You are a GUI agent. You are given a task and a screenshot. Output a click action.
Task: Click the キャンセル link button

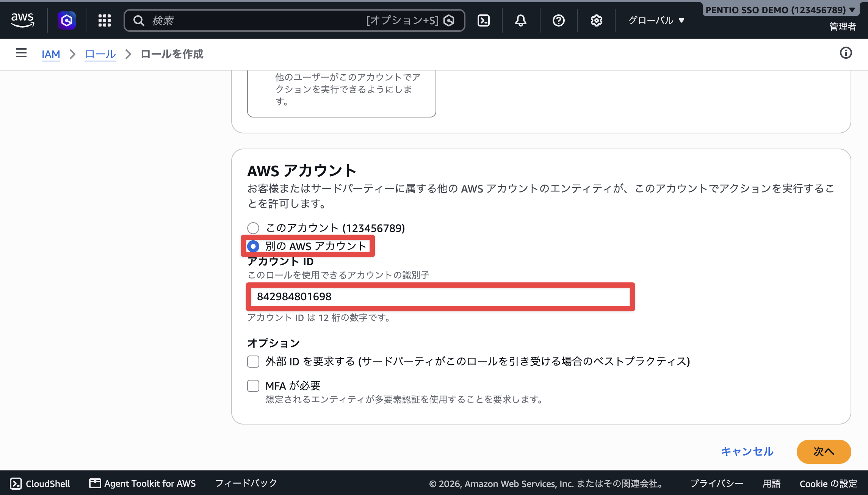(747, 451)
